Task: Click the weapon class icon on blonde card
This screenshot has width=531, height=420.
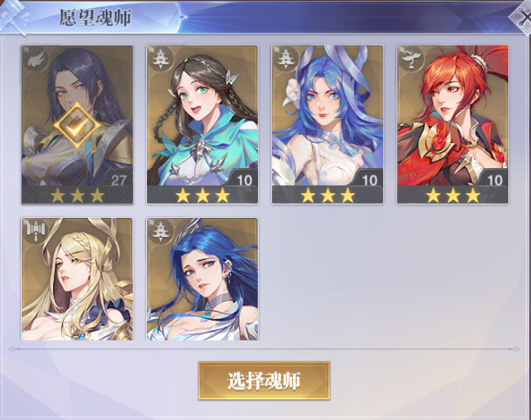Action: 36,231
